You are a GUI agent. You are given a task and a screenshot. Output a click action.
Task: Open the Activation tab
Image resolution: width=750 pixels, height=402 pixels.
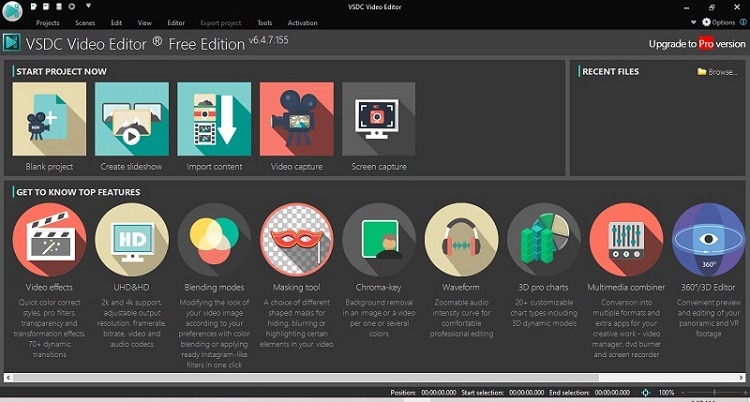click(302, 23)
